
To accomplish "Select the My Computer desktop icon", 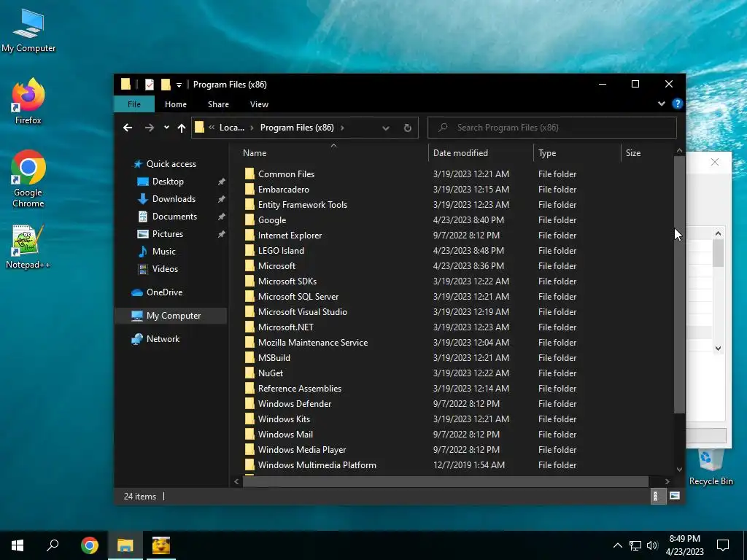I will pyautogui.click(x=28, y=30).
